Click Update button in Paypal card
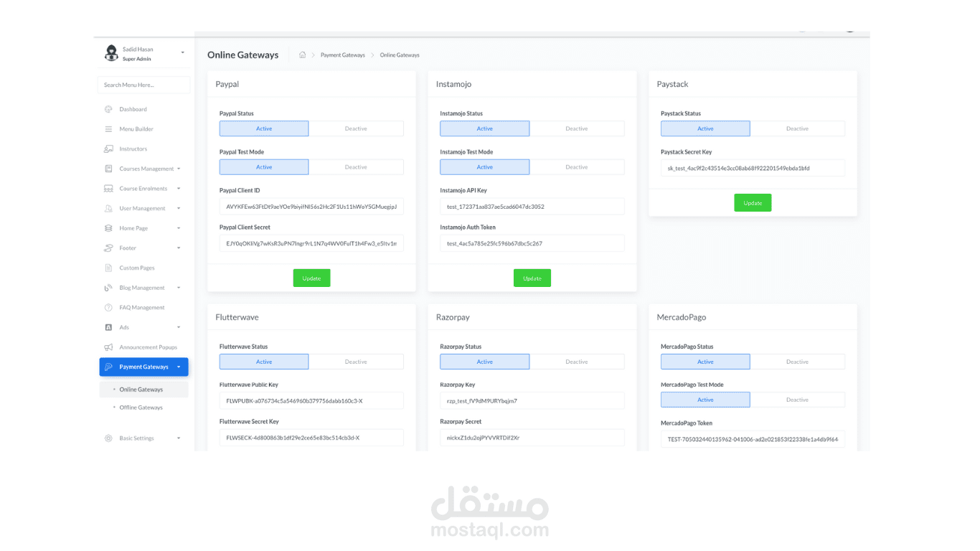Image resolution: width=980 pixels, height=551 pixels. 311,278
